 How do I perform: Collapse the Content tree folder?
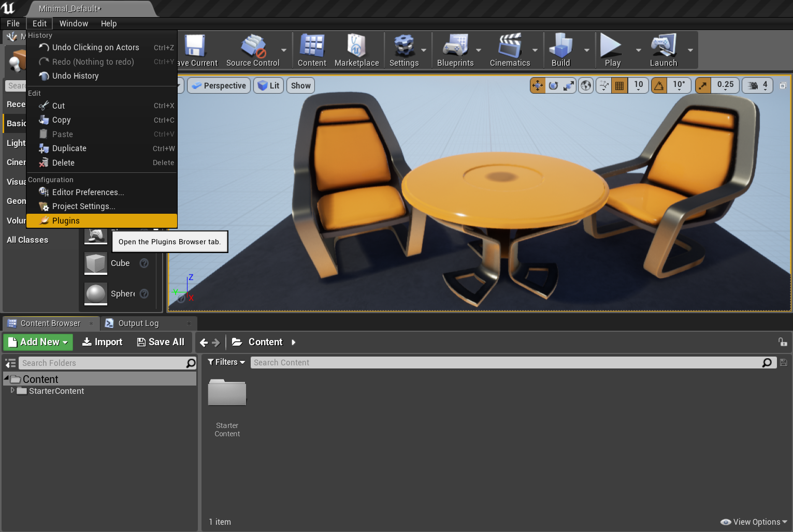pos(6,378)
